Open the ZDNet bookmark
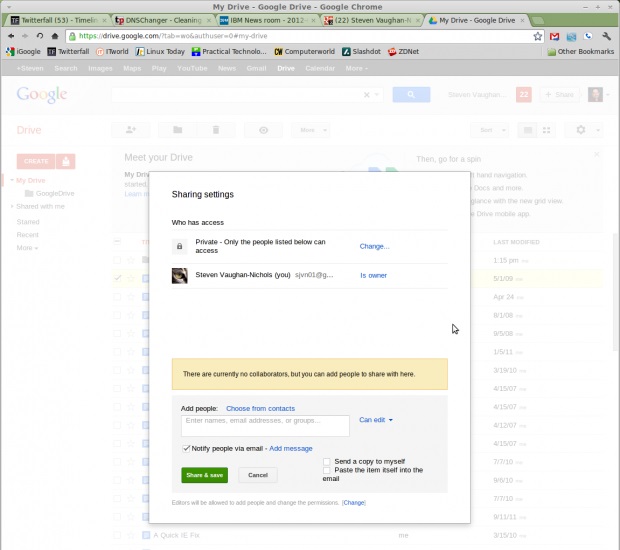This screenshot has width=620, height=550. [403, 51]
